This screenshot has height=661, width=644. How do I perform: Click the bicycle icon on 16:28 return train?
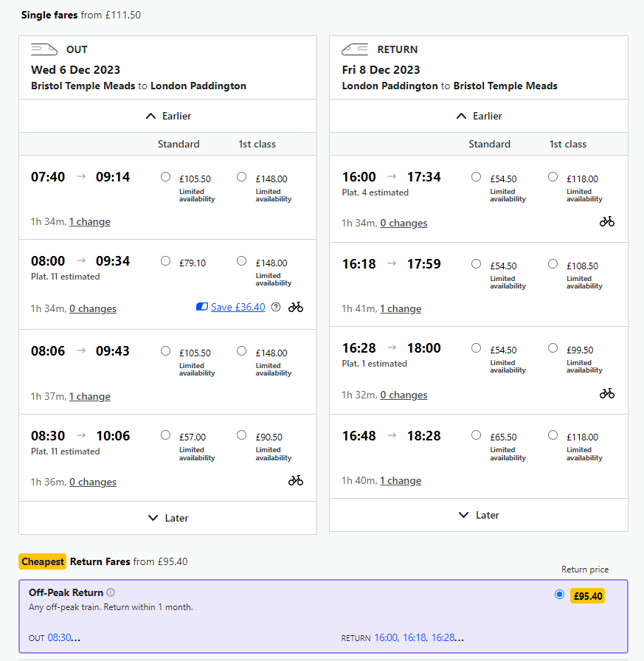pos(606,394)
